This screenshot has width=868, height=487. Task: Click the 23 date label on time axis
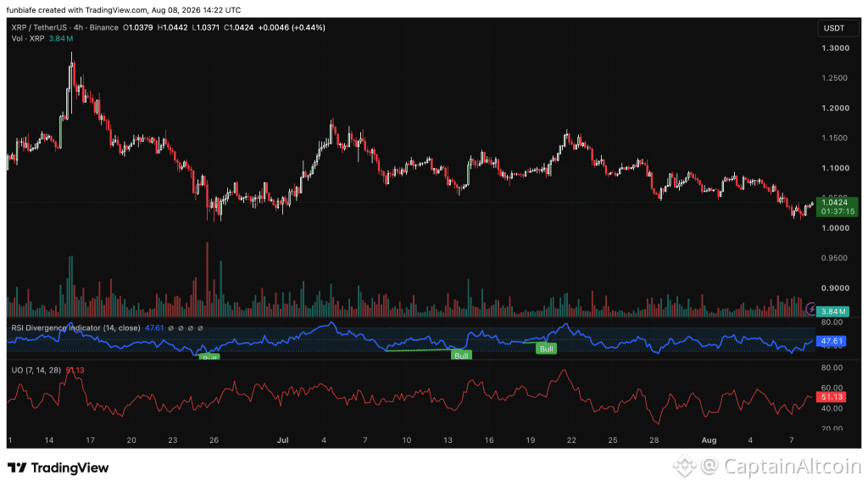click(173, 440)
